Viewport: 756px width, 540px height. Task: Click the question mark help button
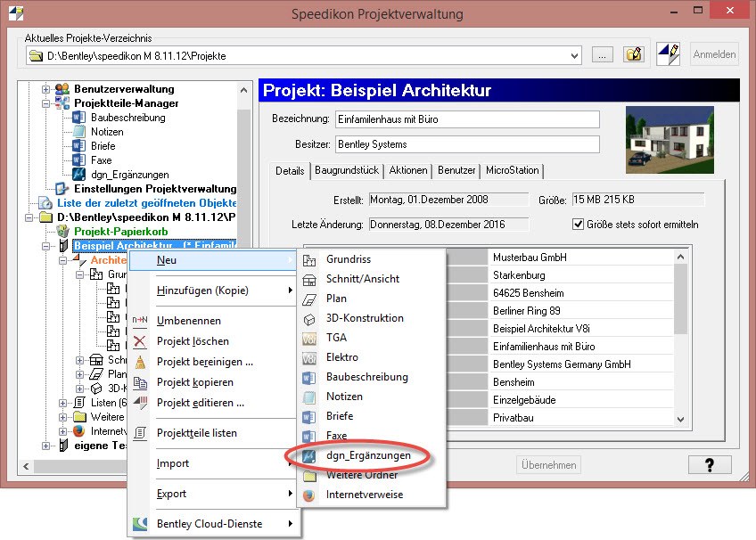click(x=710, y=465)
